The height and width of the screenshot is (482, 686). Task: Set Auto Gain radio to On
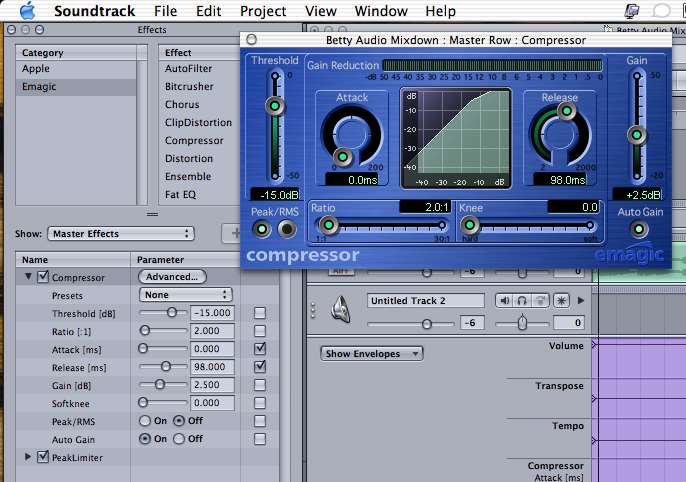[145, 439]
